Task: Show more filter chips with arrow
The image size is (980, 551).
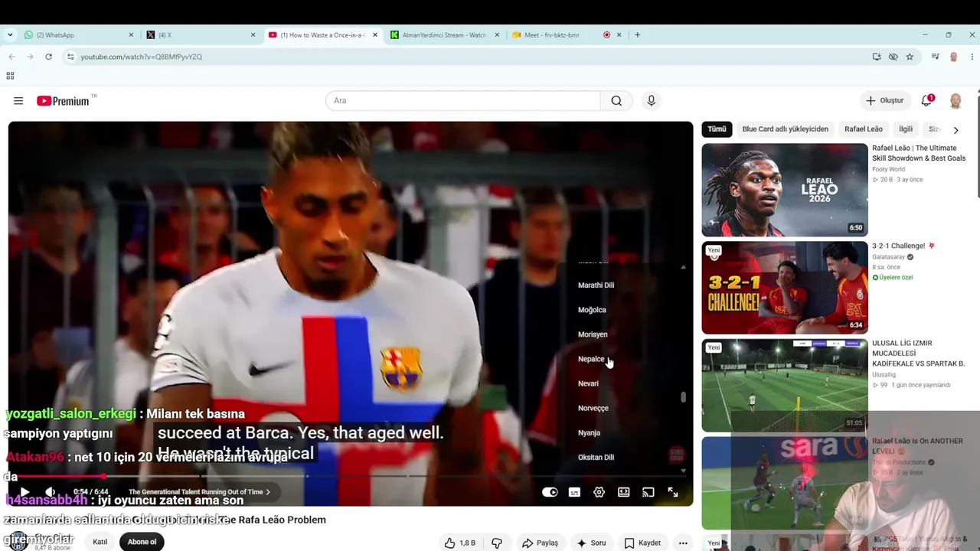Action: pyautogui.click(x=955, y=130)
